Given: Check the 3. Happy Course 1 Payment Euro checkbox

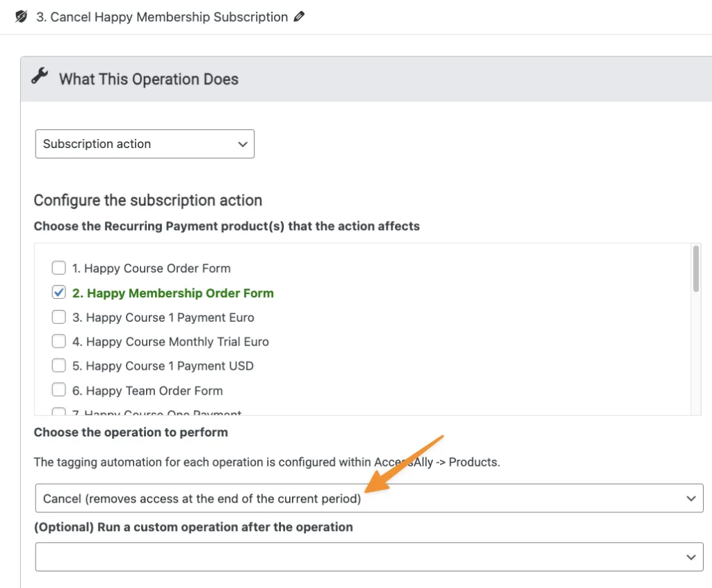Looking at the screenshot, I should tap(59, 317).
